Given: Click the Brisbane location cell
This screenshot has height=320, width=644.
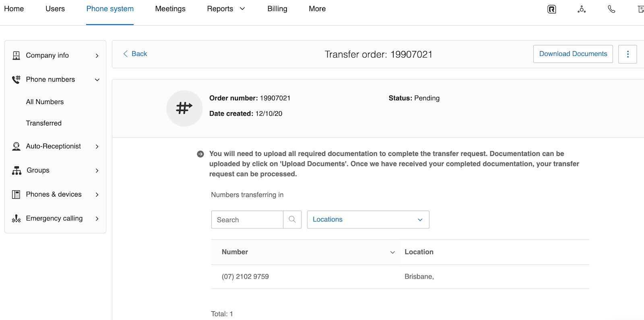Looking at the screenshot, I should [419, 277].
